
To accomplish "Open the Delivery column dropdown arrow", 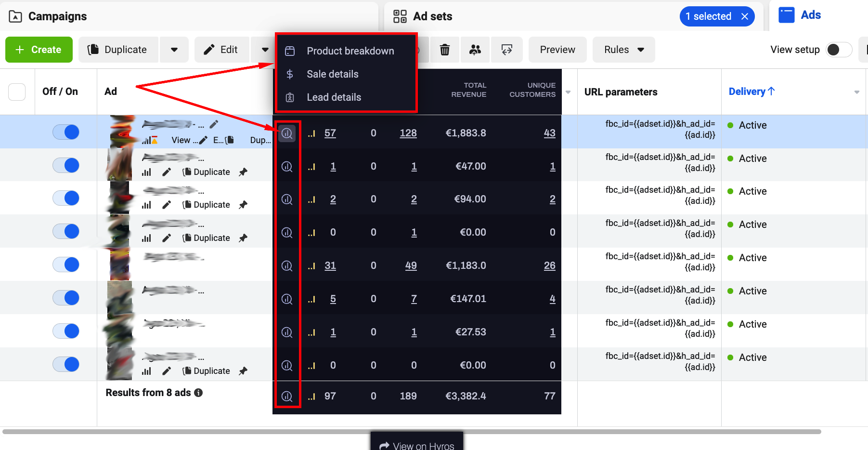I will (856, 92).
